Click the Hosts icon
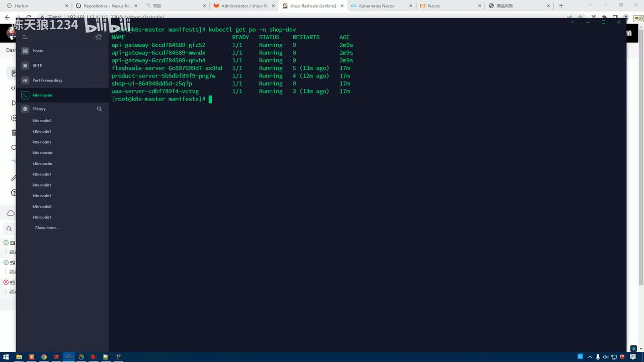The image size is (644, 362). [x=25, y=51]
